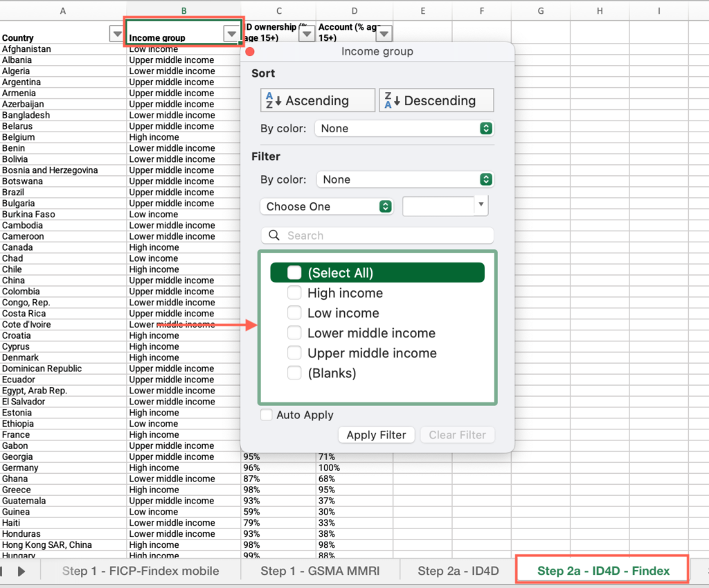Image resolution: width=709 pixels, height=588 pixels.
Task: Select the Bosnia and Herzegovina cell
Action: (63, 170)
